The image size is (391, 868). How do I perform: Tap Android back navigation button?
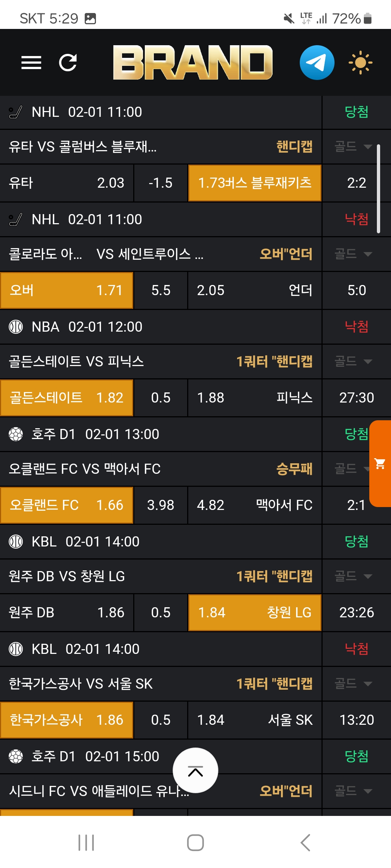[305, 843]
